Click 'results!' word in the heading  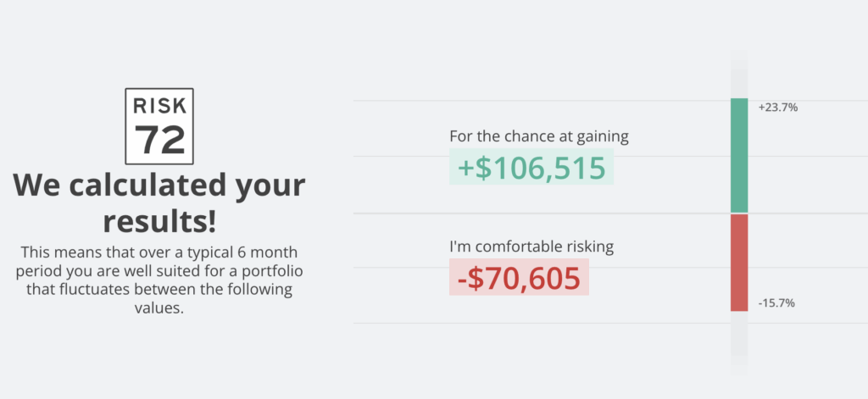(159, 221)
